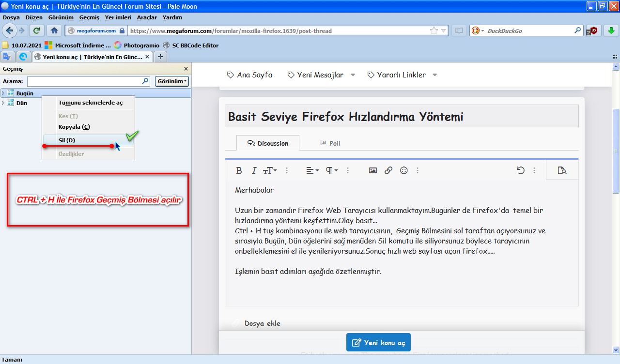The height and width of the screenshot is (364, 620).
Task: Submit with the Yeni konu aç button
Action: [379, 342]
